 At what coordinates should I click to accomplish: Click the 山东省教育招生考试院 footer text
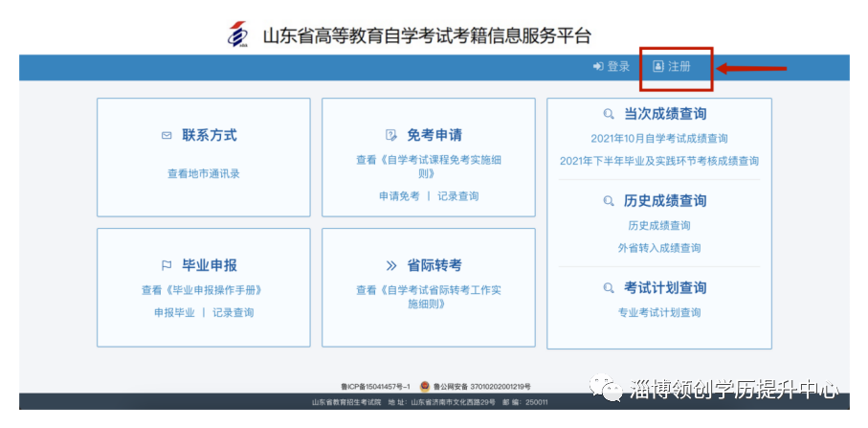(346, 402)
